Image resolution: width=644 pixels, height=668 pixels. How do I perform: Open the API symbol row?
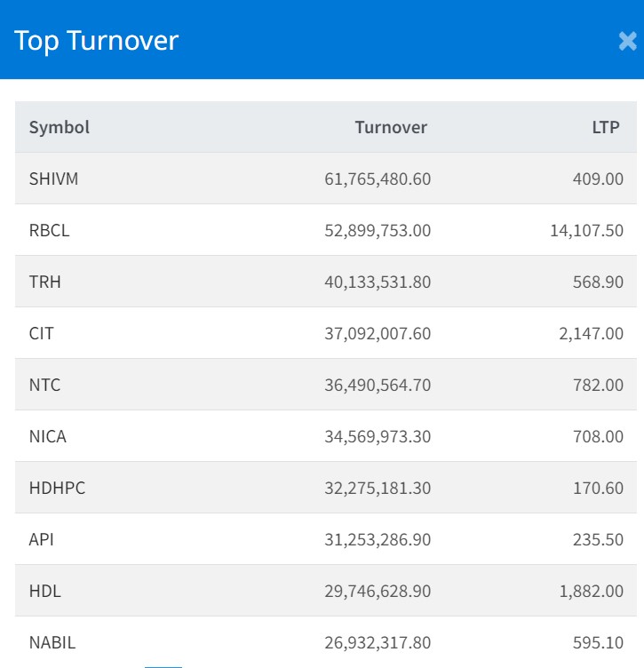pyautogui.click(x=42, y=539)
